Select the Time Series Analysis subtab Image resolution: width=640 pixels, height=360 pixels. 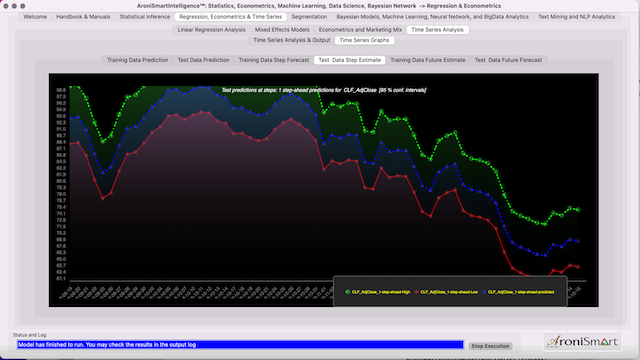tap(438, 30)
